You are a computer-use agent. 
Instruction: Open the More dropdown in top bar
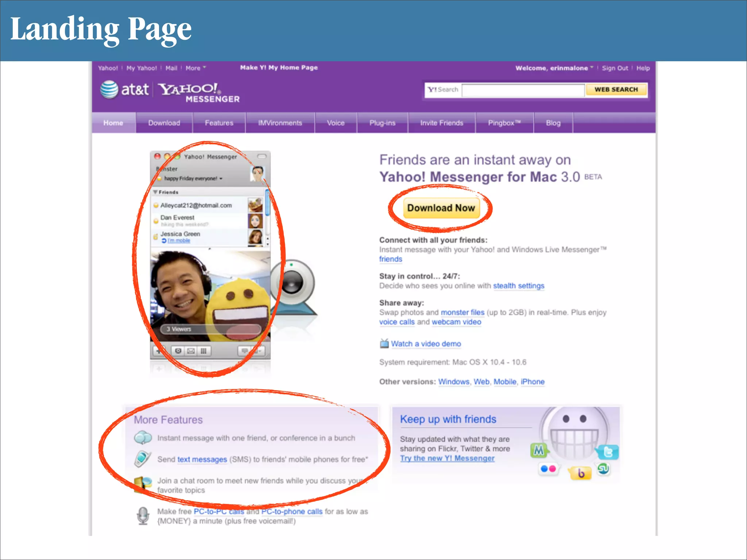tap(196, 68)
